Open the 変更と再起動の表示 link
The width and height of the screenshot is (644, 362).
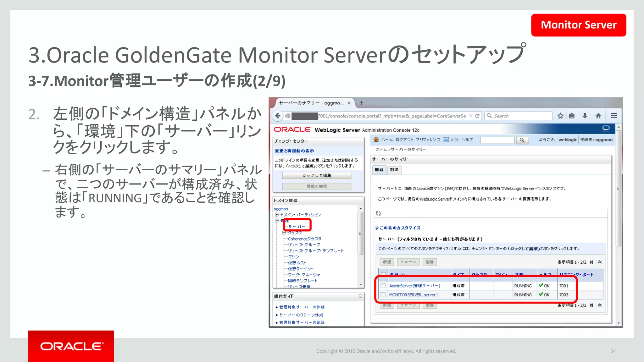click(x=294, y=151)
